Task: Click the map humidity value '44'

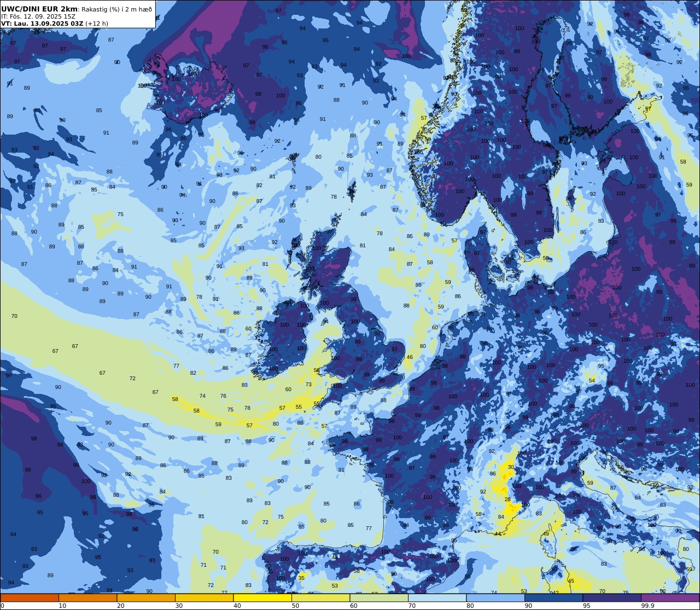Action: point(498,533)
